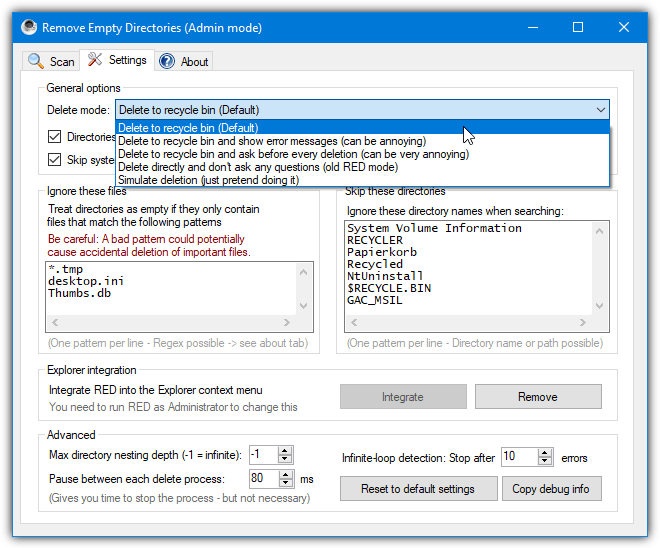660x548 pixels.
Task: Click Copy debug info button
Action: pyautogui.click(x=551, y=489)
